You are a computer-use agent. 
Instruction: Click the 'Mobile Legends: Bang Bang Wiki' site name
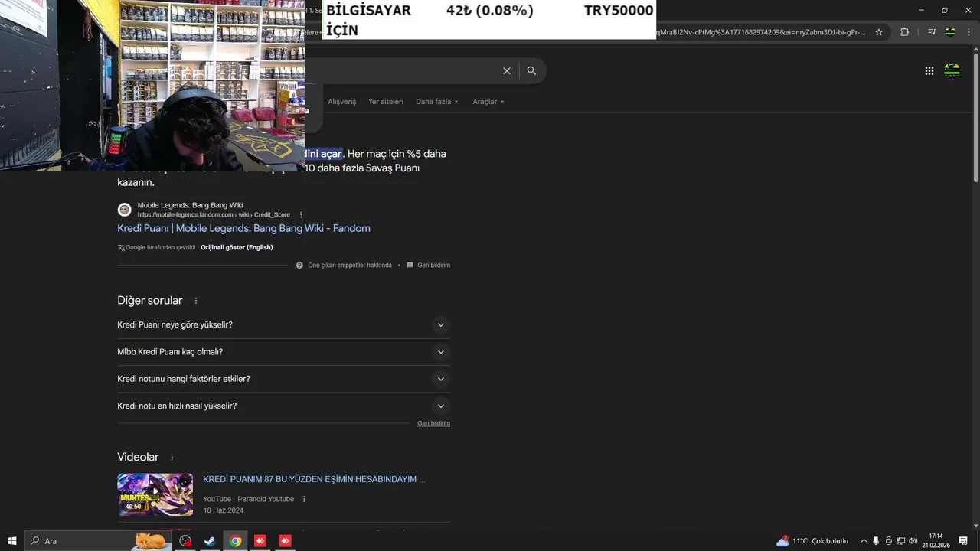tap(190, 205)
